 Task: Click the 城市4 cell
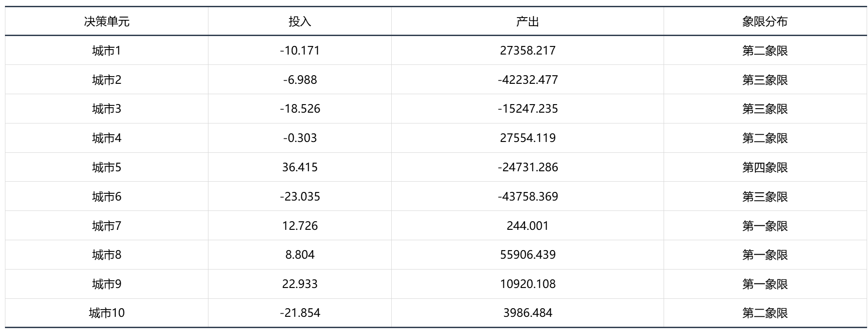(x=107, y=138)
